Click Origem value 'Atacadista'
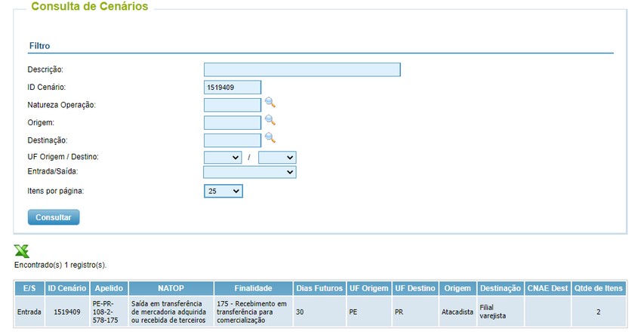 tap(458, 312)
